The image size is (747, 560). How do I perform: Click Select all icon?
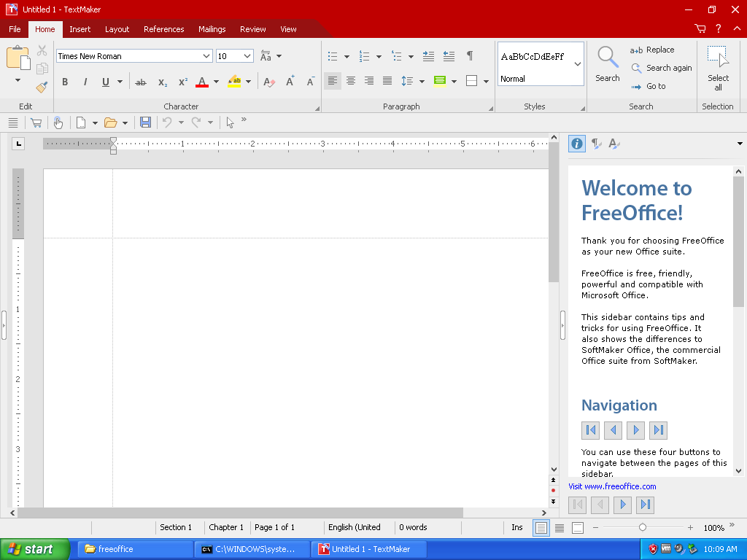[718, 68]
